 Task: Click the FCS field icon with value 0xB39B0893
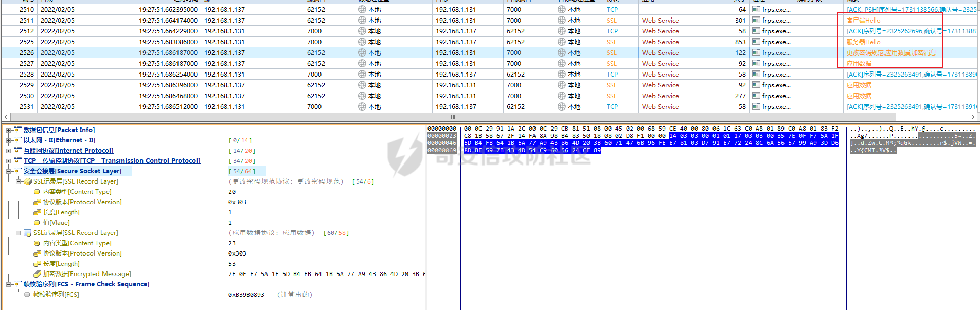(x=27, y=295)
